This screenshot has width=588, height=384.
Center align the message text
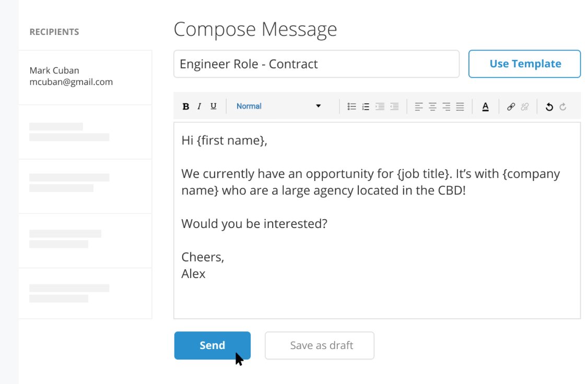[x=432, y=106]
